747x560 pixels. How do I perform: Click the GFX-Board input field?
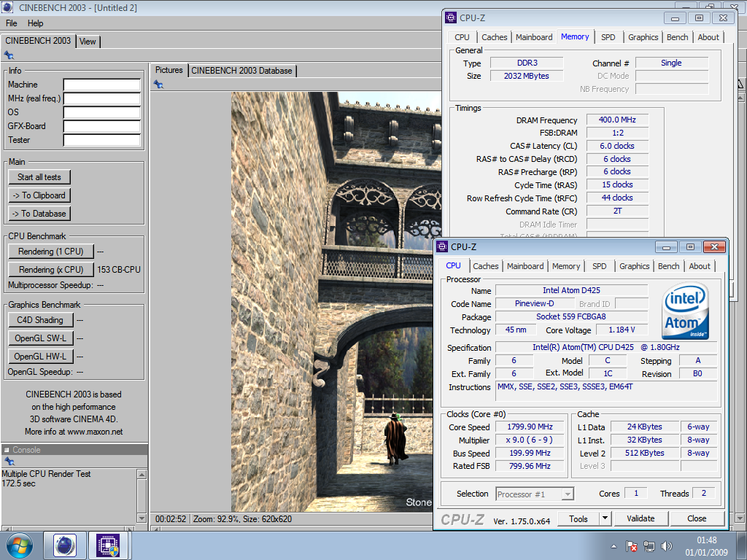(102, 126)
